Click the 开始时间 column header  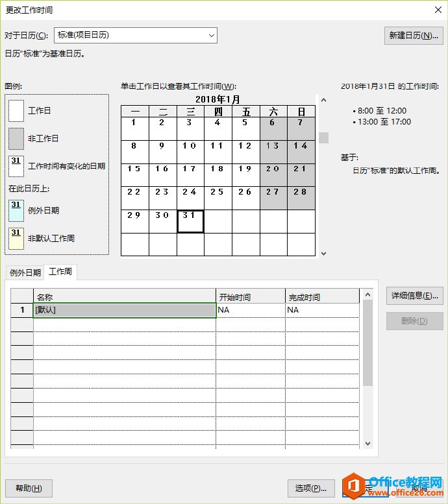251,296
